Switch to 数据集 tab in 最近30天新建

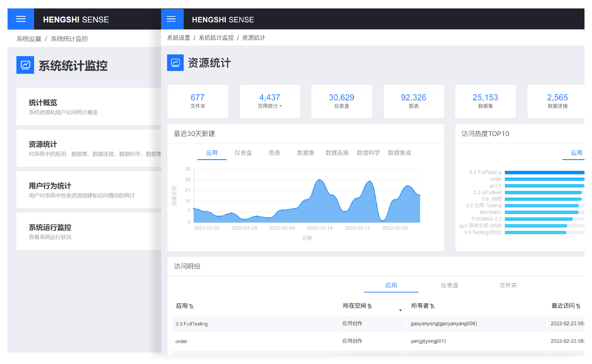click(x=306, y=153)
